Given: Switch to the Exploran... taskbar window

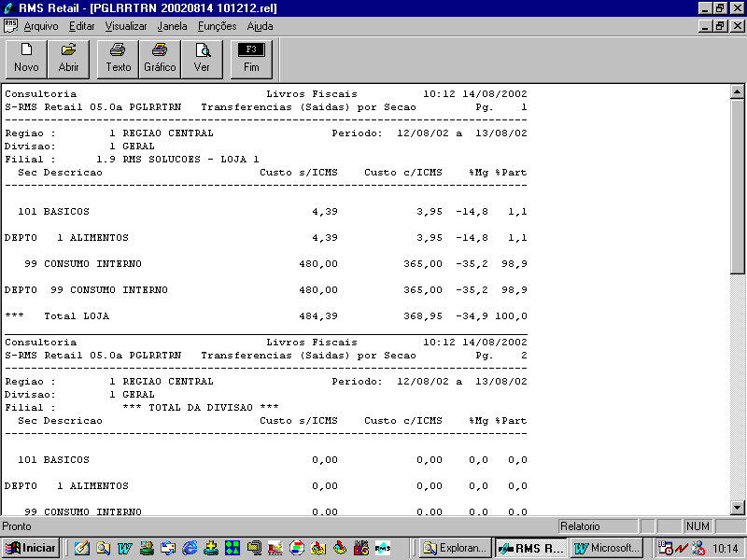Looking at the screenshot, I should click(x=456, y=548).
